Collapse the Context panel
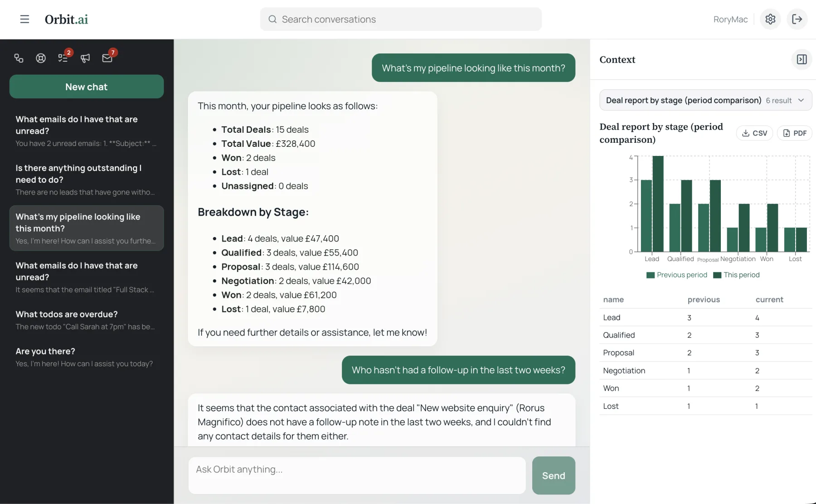 801,59
